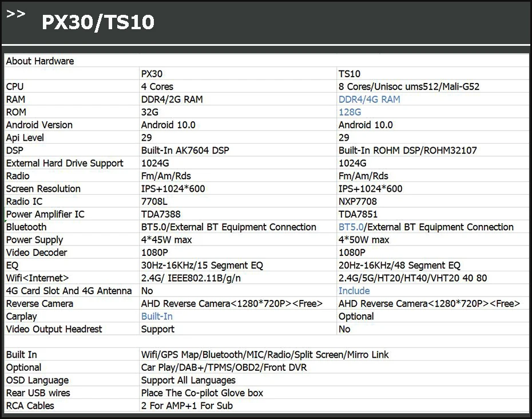Click the CPU row label
Image resolution: width=532 pixels, height=419 pixels.
click(15, 86)
